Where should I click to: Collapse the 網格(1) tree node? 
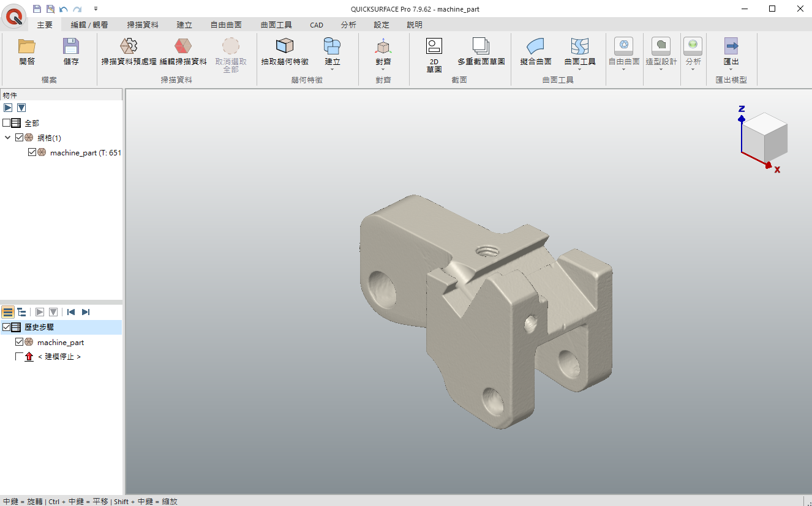(8, 138)
